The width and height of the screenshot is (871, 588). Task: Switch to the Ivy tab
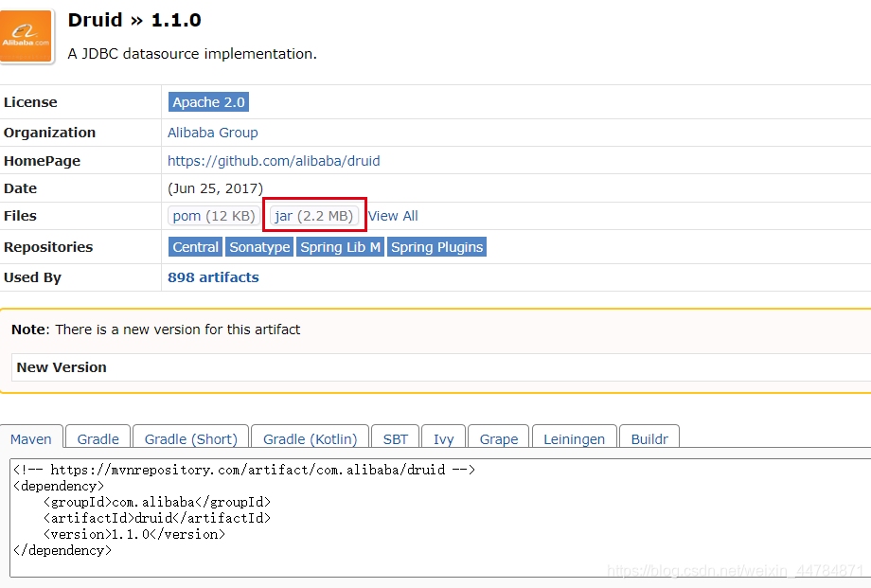tap(443, 438)
